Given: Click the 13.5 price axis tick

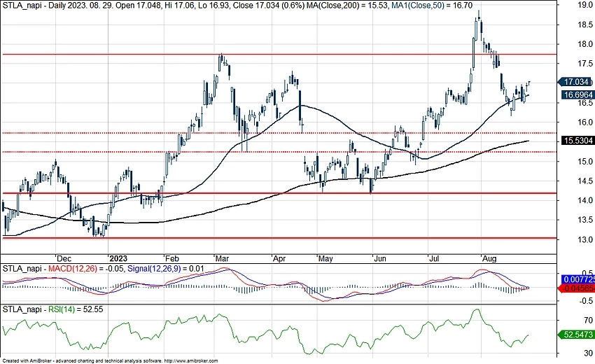Looking at the screenshot, I should 585,220.
